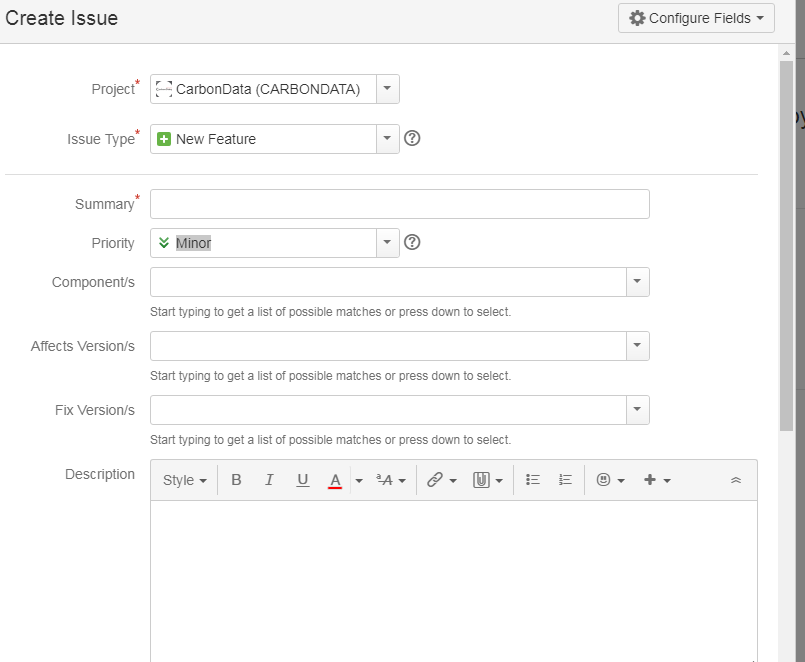Screen dimensions: 805x662
Task: Click the green Minor priority arrows icon
Action: (164, 242)
